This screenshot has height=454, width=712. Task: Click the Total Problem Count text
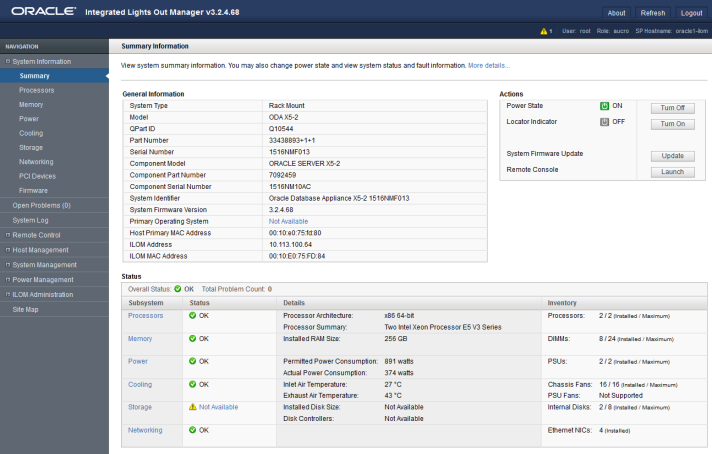tap(237, 289)
